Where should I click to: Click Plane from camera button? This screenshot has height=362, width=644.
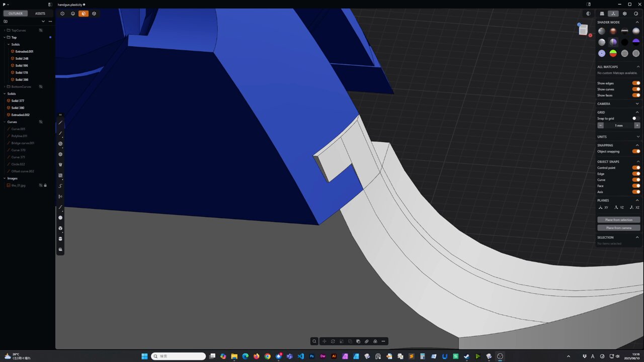point(619,228)
